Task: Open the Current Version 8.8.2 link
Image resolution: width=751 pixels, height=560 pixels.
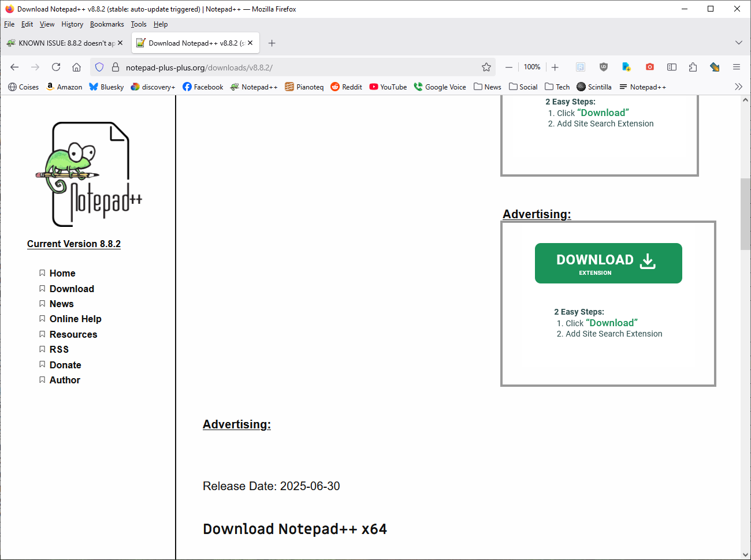Action: point(74,244)
